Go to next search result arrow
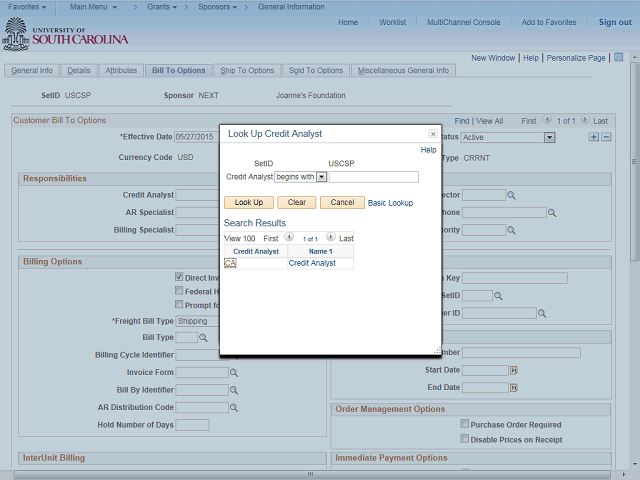Image resolution: width=640 pixels, height=480 pixels. (329, 238)
